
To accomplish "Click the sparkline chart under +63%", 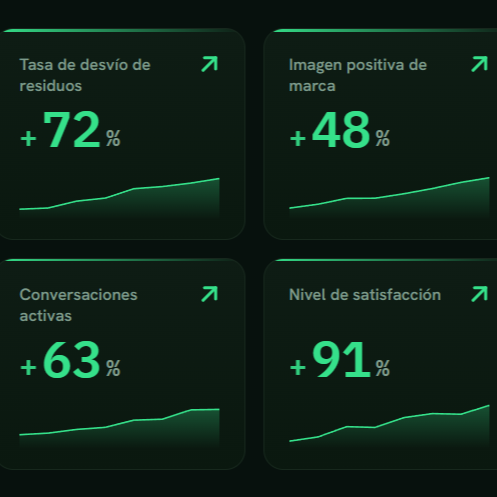I will click(119, 428).
